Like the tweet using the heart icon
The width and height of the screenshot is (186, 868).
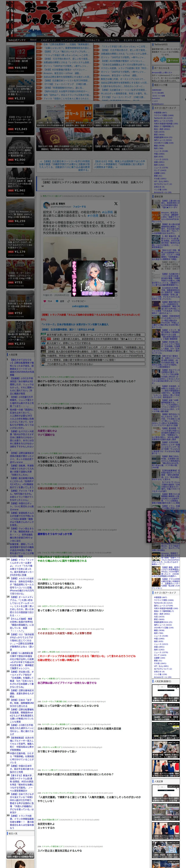(45, 301)
